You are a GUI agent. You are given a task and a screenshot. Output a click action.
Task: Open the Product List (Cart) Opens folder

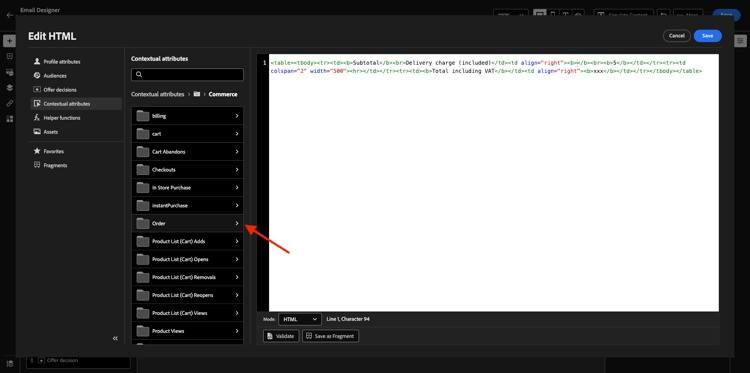pos(188,259)
